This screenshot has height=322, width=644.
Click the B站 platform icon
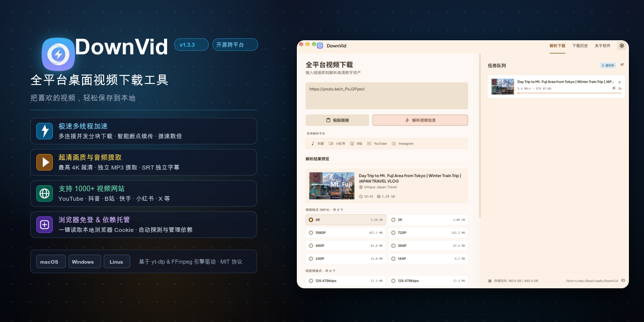(352, 143)
